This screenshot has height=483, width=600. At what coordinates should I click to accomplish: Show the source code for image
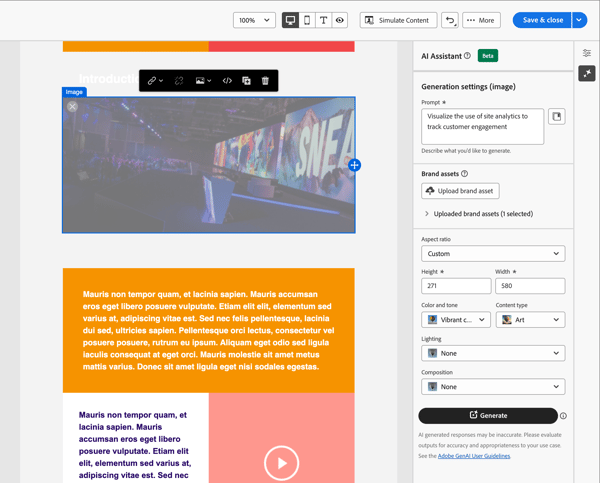tap(227, 81)
